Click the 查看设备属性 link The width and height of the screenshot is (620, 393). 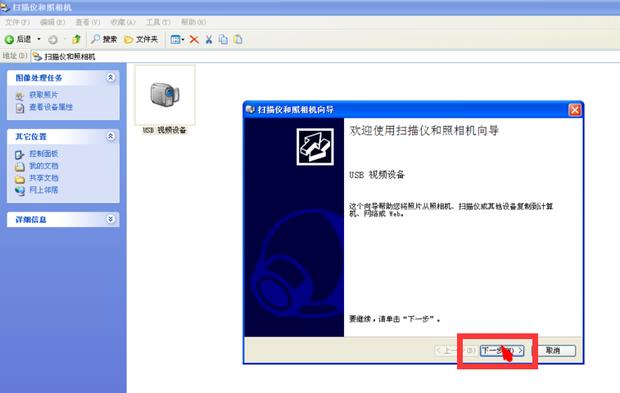click(x=51, y=107)
